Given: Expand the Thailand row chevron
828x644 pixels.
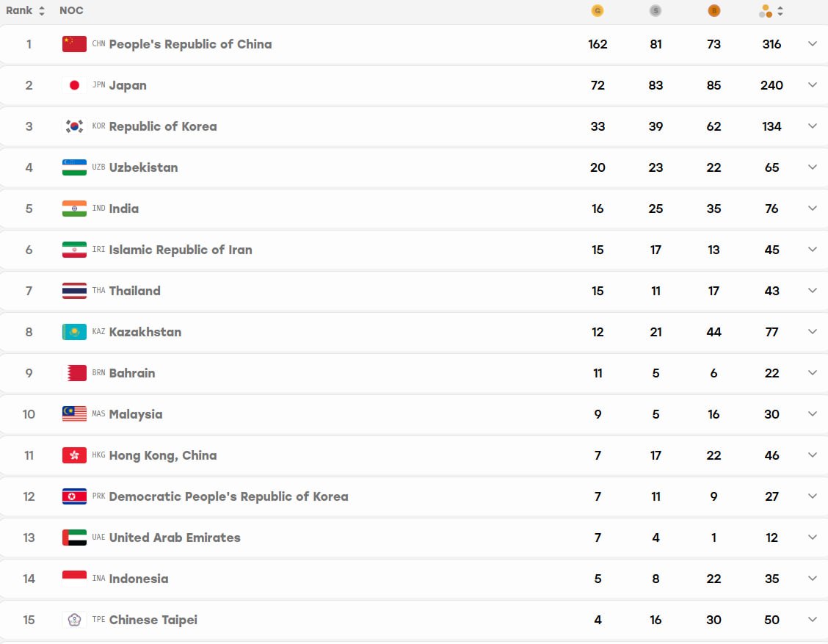Looking at the screenshot, I should click(x=812, y=291).
